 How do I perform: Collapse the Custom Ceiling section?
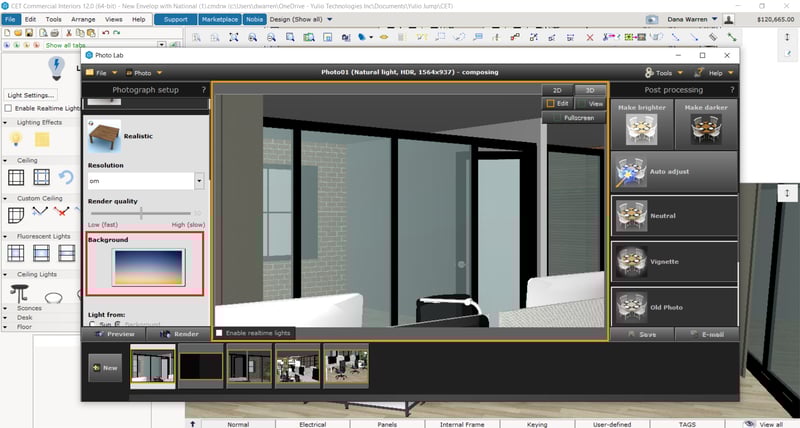point(5,198)
